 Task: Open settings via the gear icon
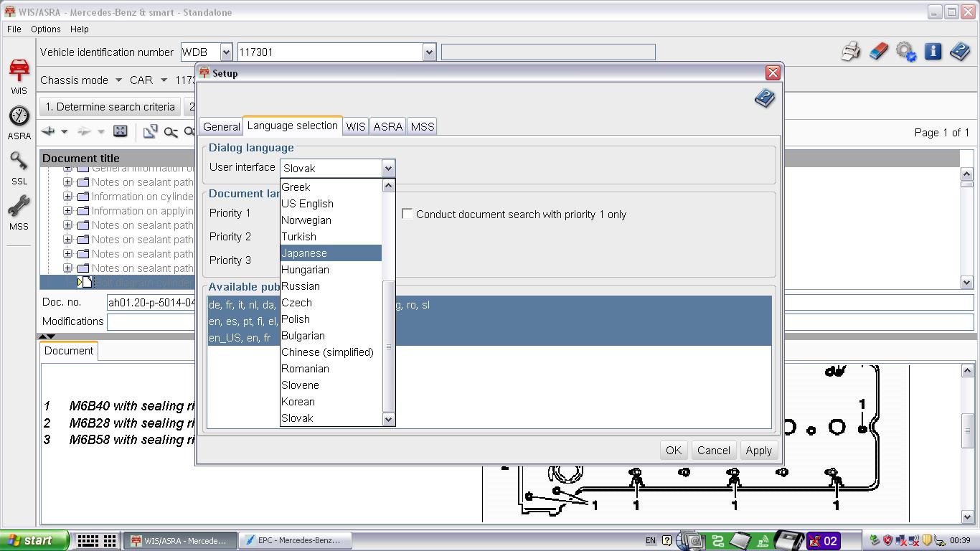pos(905,52)
